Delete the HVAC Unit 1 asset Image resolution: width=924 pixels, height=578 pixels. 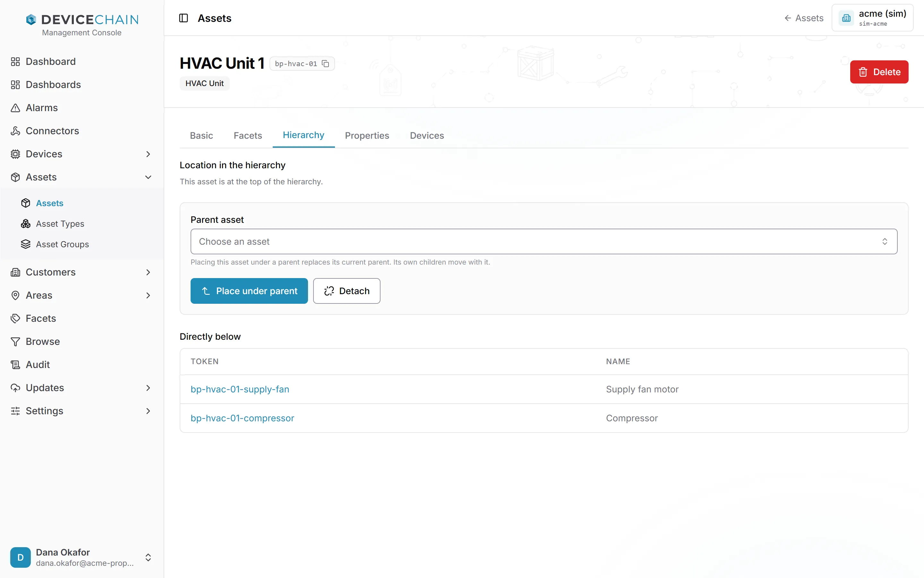pos(879,72)
